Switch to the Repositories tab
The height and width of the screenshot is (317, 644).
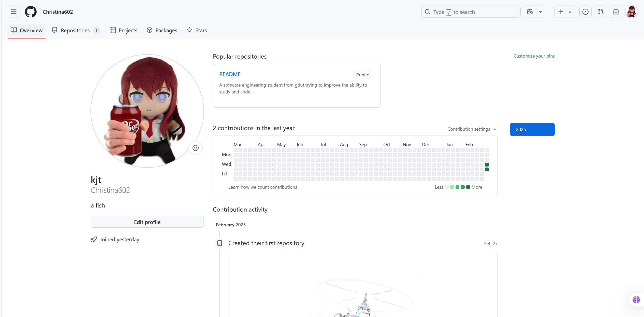(76, 30)
